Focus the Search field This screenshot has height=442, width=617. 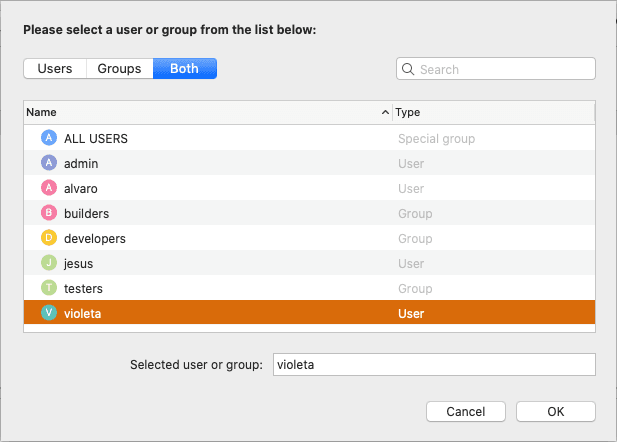(x=496, y=69)
